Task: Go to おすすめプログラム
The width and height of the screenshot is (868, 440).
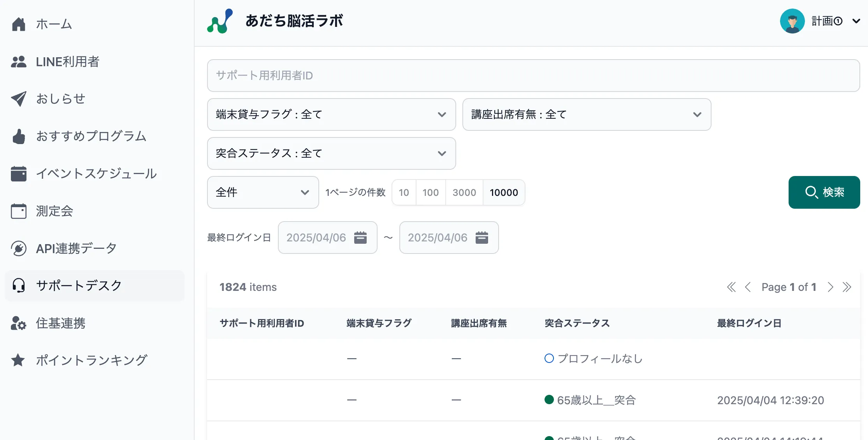Action: (x=91, y=136)
